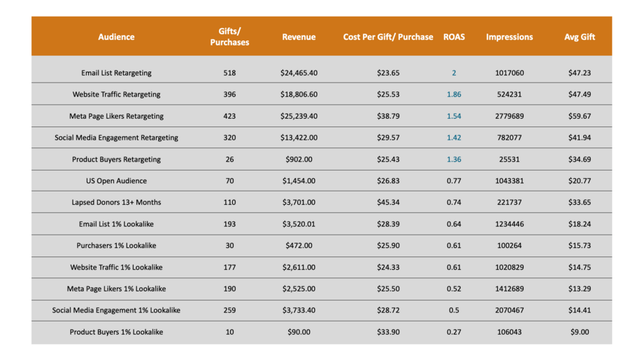644x362 pixels.
Task: Click the ROAS column header
Action: pyautogui.click(x=454, y=37)
